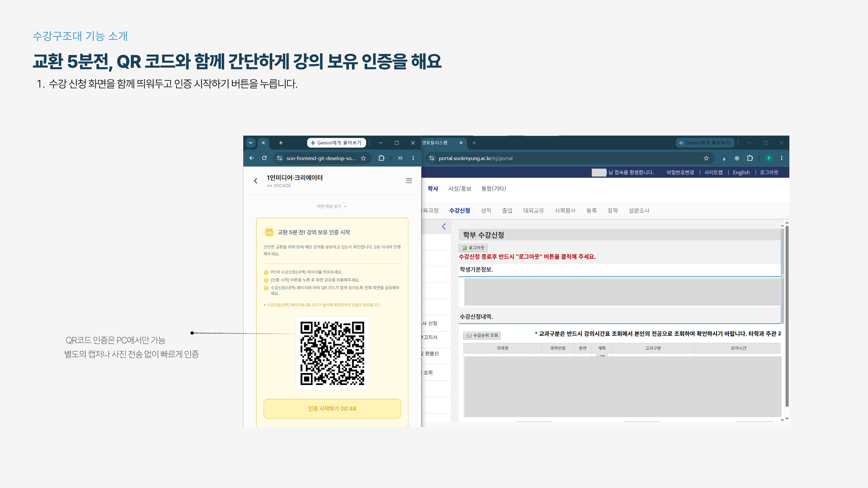Open the 성적 submenu

point(486,210)
